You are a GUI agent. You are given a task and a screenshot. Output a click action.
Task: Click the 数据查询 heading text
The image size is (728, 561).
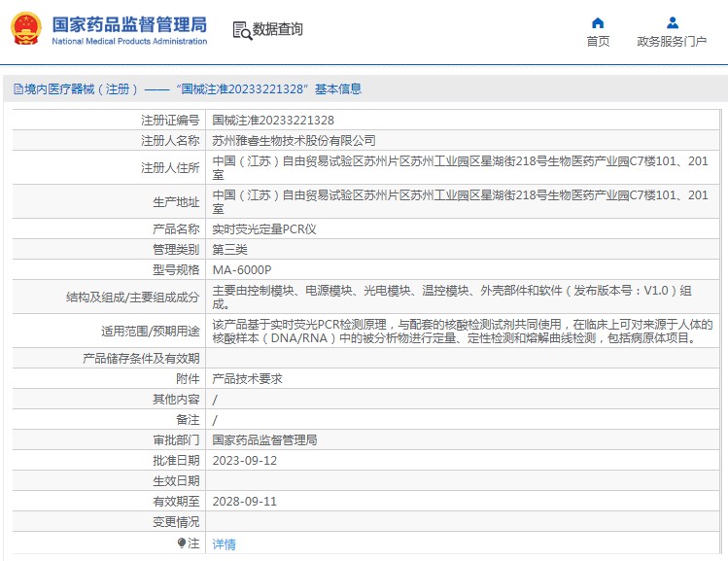click(x=278, y=29)
